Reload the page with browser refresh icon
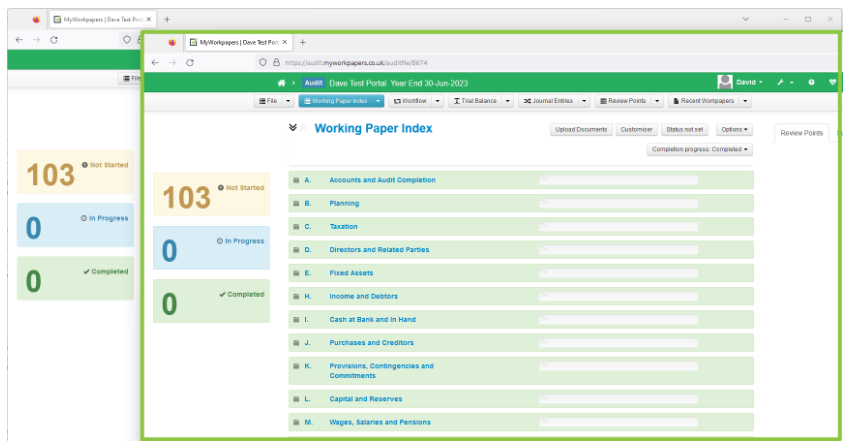Viewport: 849px width, 448px height. coord(190,62)
